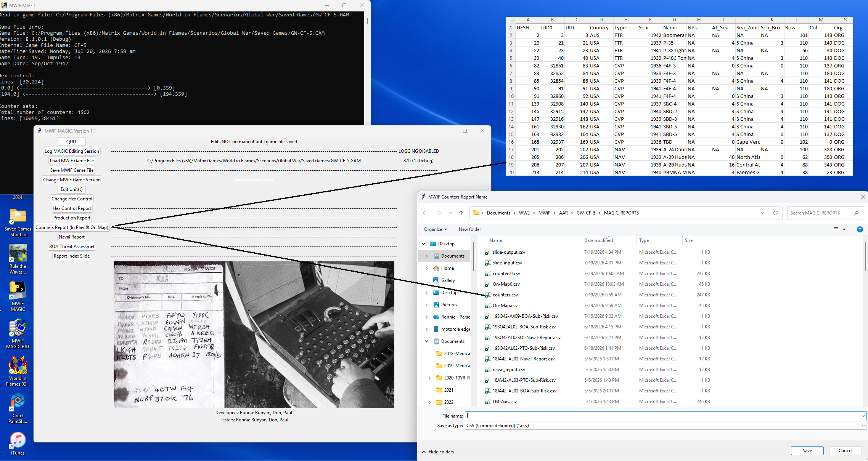
Task: Select the Home item in navigation pane
Action: 447,268
